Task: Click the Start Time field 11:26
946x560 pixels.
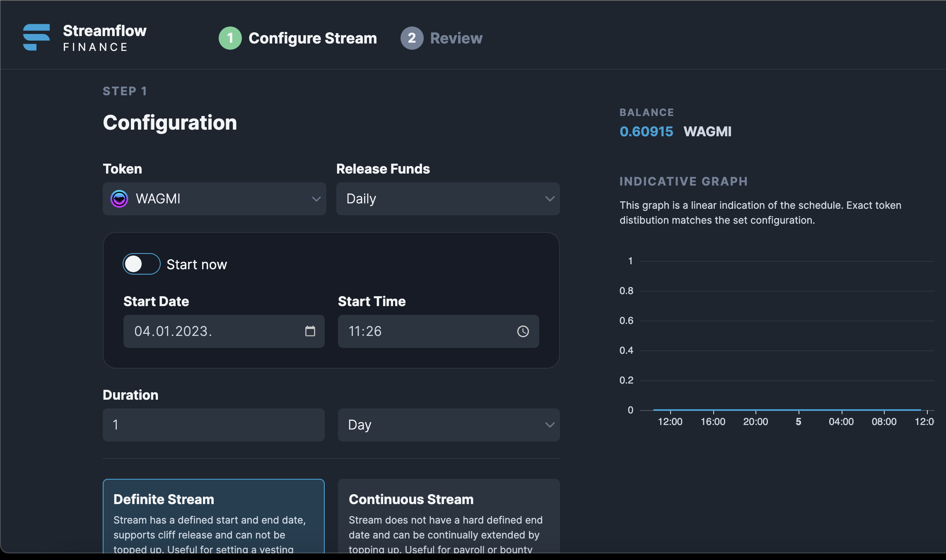Action: (x=439, y=331)
